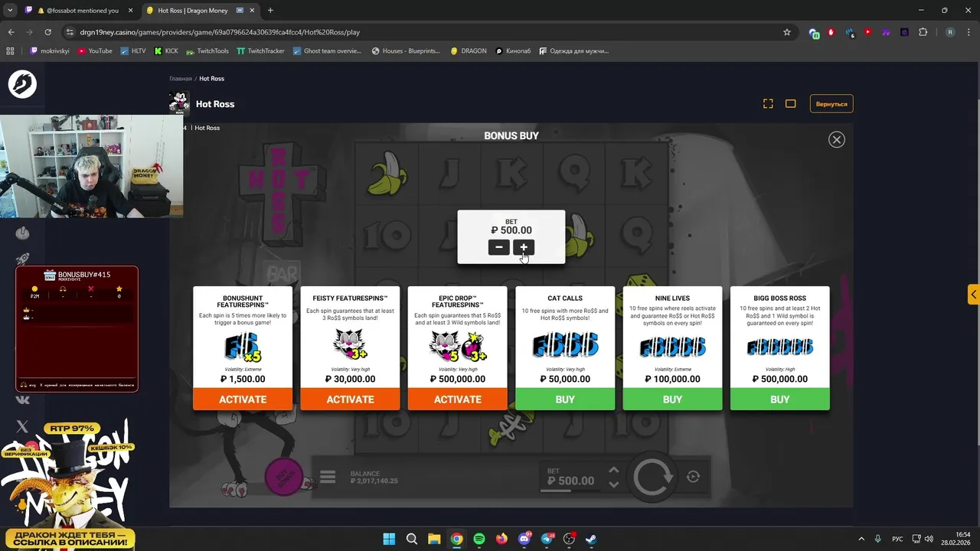Open the HLTV bookmark
Image resolution: width=980 pixels, height=551 pixels.
(133, 51)
